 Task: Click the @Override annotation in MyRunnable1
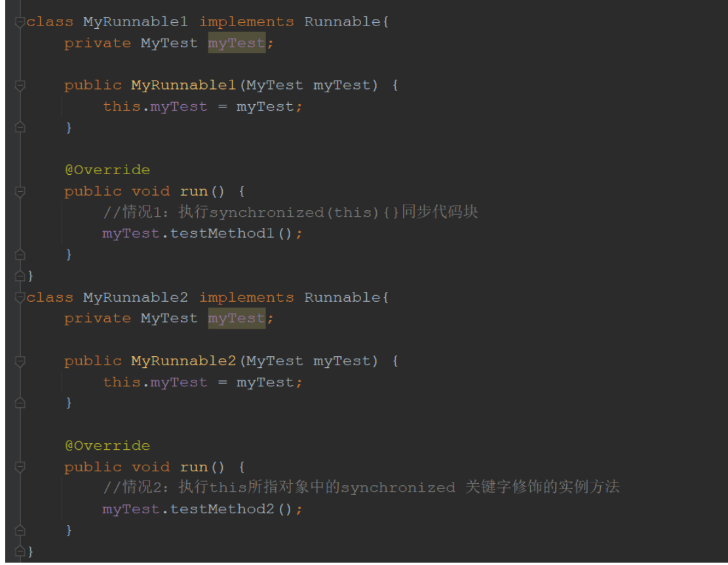pos(107,170)
